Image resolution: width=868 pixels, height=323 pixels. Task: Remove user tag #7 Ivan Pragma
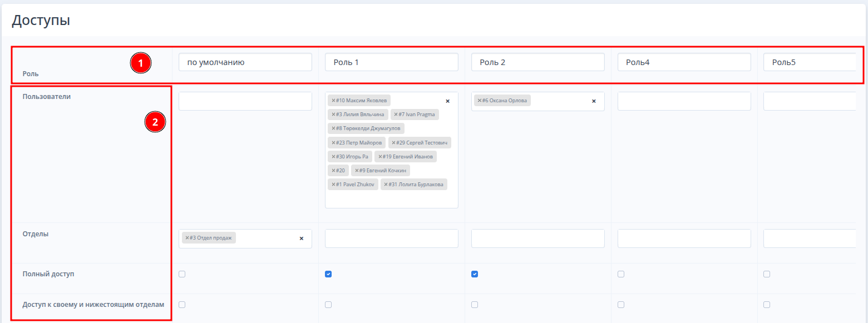(x=396, y=115)
